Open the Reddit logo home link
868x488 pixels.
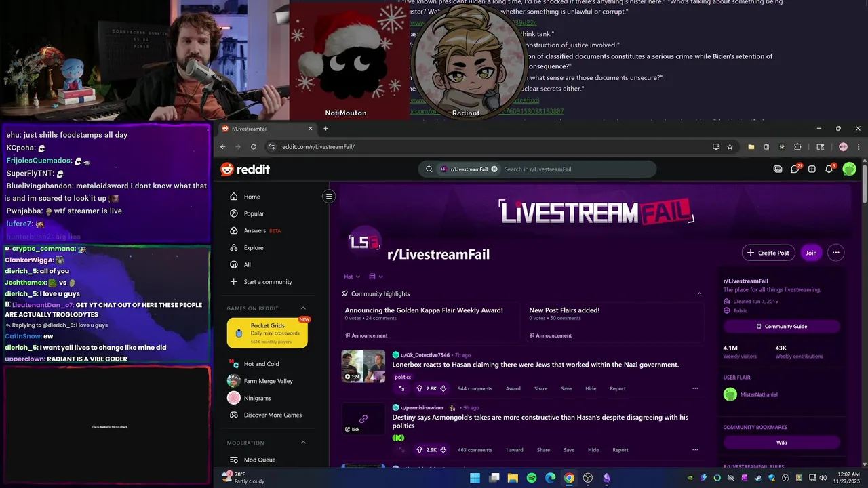245,169
